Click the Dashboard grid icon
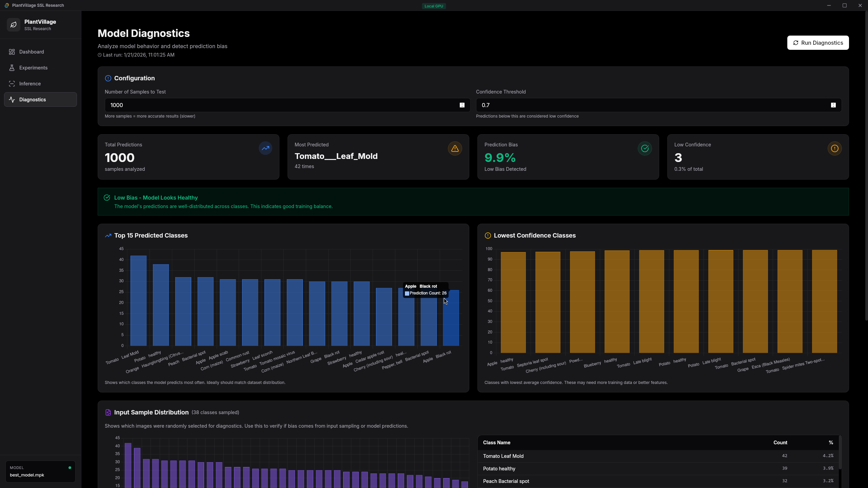 pyautogui.click(x=12, y=52)
